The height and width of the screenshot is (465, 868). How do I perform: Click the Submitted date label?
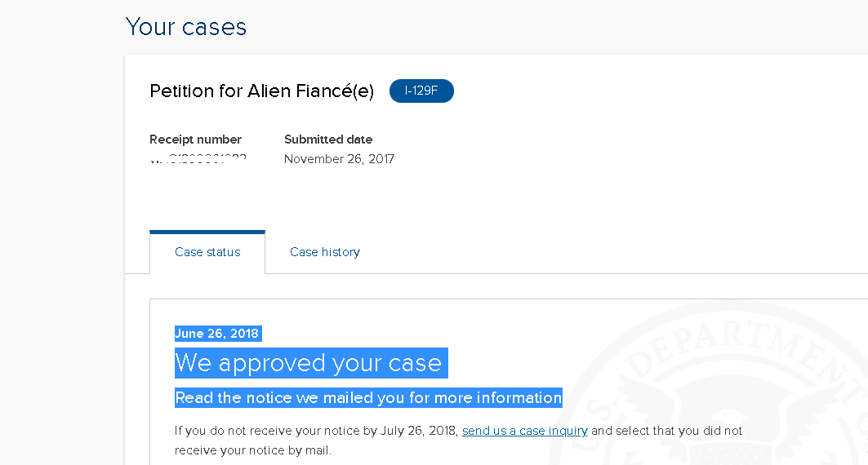coord(328,139)
